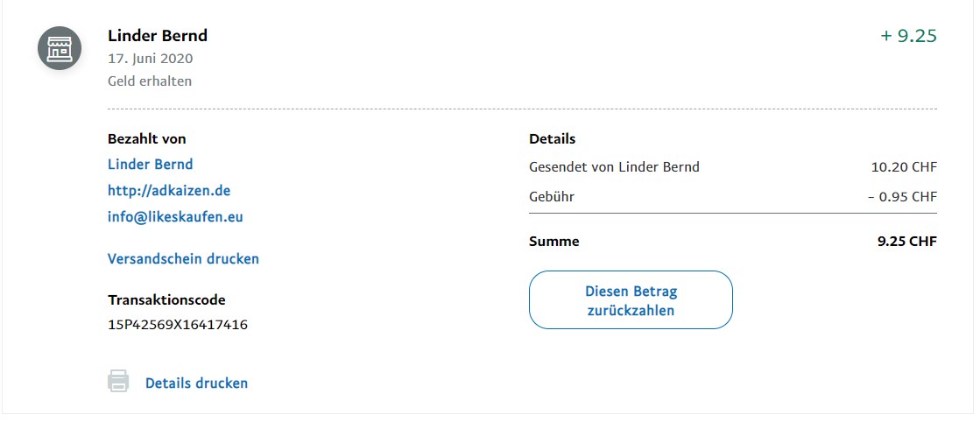Screen dimensions: 980x422
Task: Open the blue Linder Bernd payer link
Action: coord(150,165)
